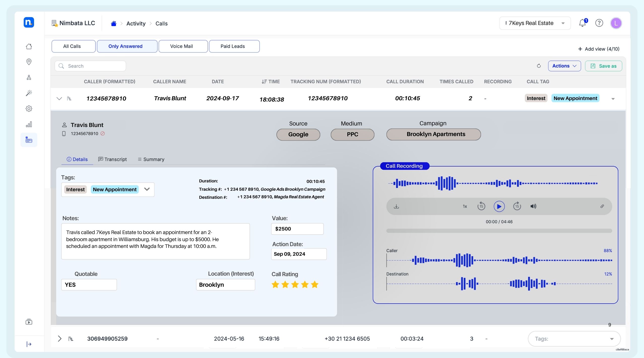This screenshot has width=644, height=358.
Task: Set call rating to five stars
Action: coord(315,285)
